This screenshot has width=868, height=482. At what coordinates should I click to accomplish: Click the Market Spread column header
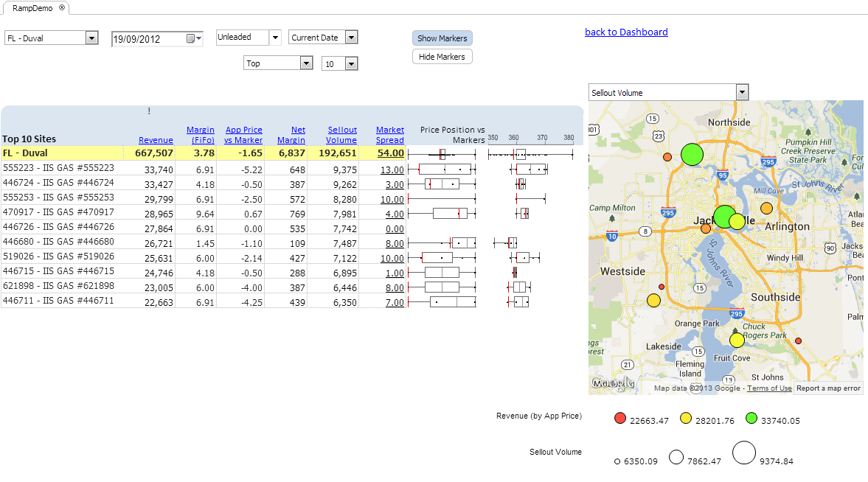pyautogui.click(x=389, y=135)
